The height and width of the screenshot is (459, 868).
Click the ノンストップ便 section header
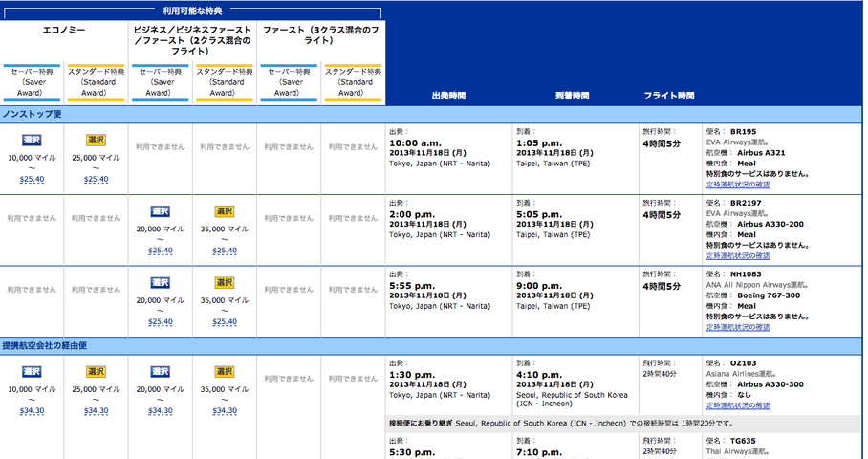pos(33,114)
